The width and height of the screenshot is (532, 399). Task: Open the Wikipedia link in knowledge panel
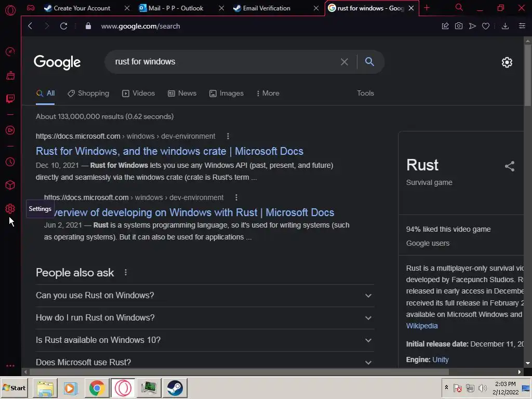(422, 326)
